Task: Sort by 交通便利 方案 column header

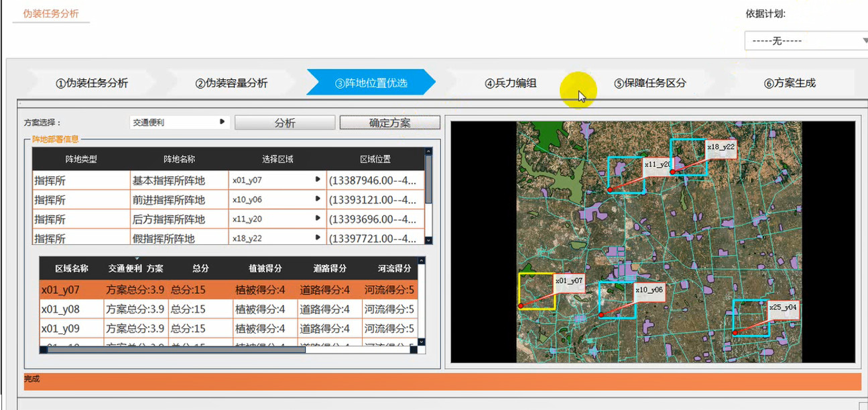Action: 136,268
